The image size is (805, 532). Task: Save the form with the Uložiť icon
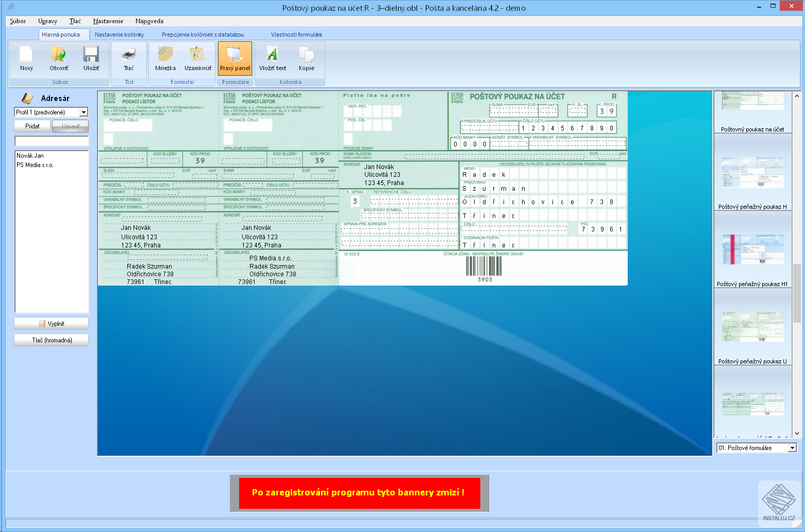click(x=91, y=59)
